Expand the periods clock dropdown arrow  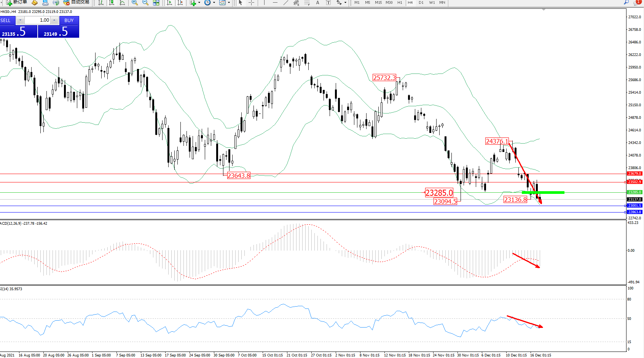tap(214, 3)
